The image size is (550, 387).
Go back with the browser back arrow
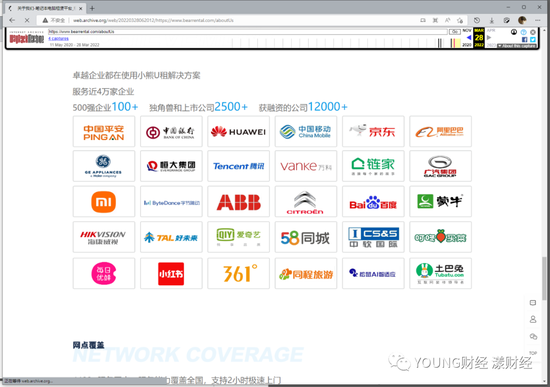[12, 20]
